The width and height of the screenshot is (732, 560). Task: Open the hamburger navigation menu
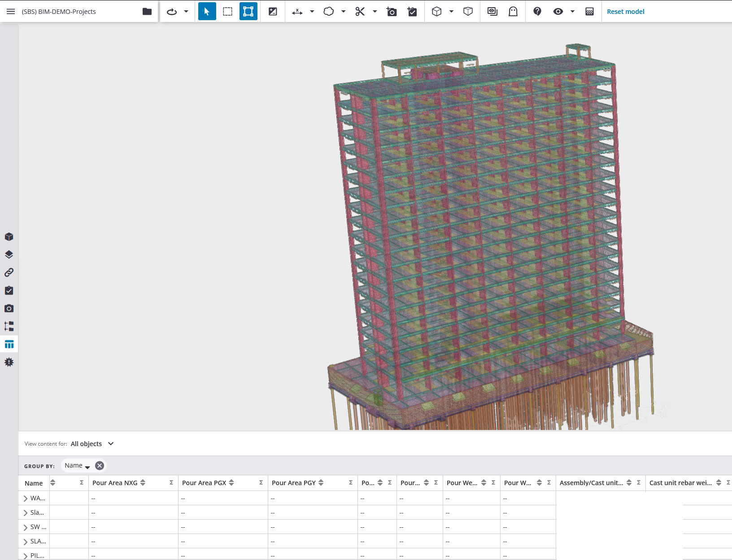click(x=11, y=11)
